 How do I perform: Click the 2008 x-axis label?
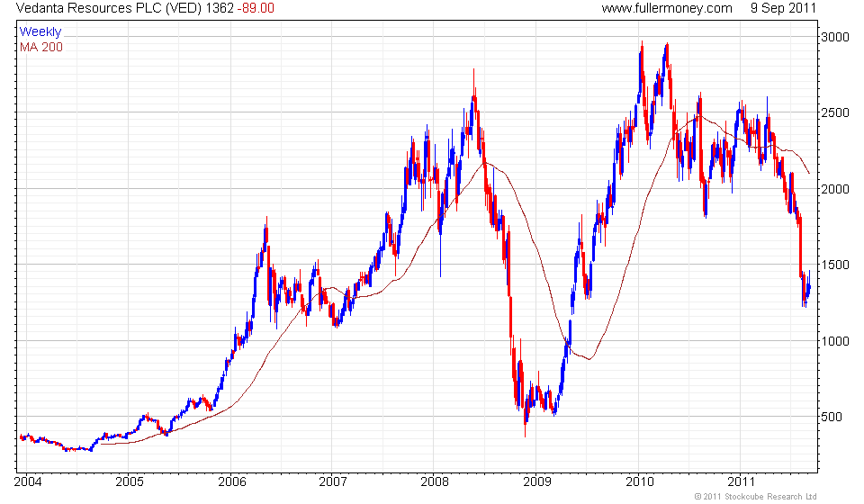435,482
